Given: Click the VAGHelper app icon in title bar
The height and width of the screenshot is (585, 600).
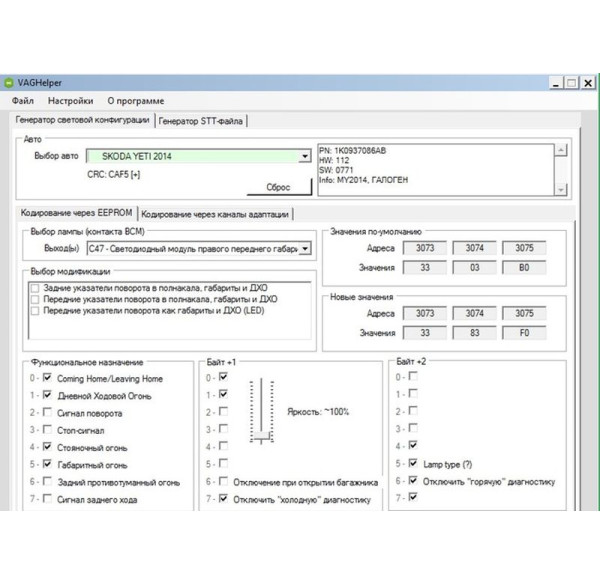Looking at the screenshot, I should (9, 83).
